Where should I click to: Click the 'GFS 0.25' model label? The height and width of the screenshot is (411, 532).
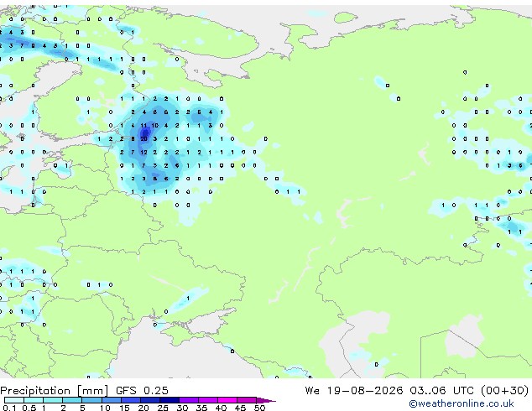point(142,391)
